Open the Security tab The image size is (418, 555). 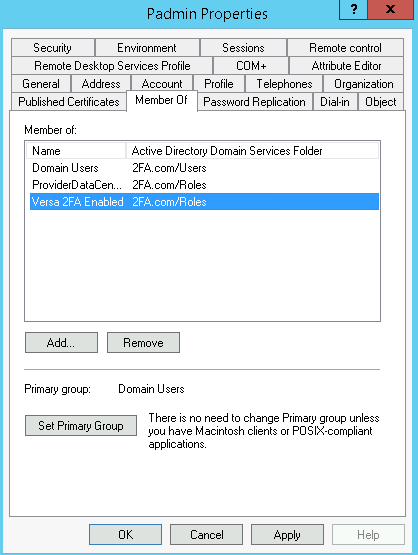[x=53, y=48]
